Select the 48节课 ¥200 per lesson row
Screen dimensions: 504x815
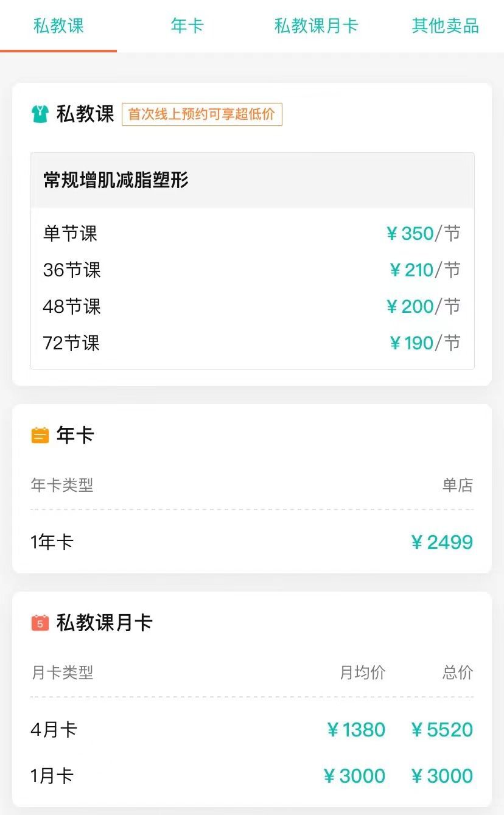click(252, 306)
